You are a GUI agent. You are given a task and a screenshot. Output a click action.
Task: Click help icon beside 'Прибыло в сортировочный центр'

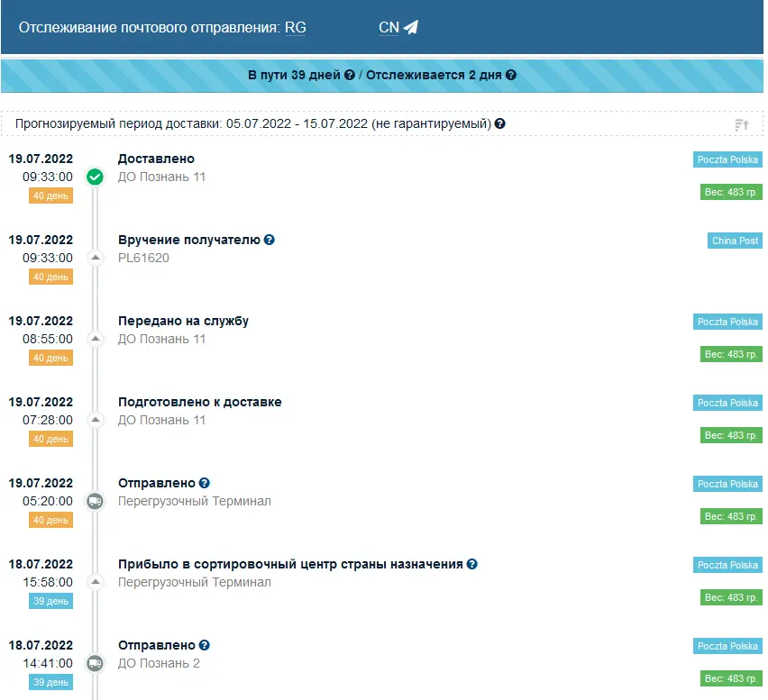[x=471, y=564]
